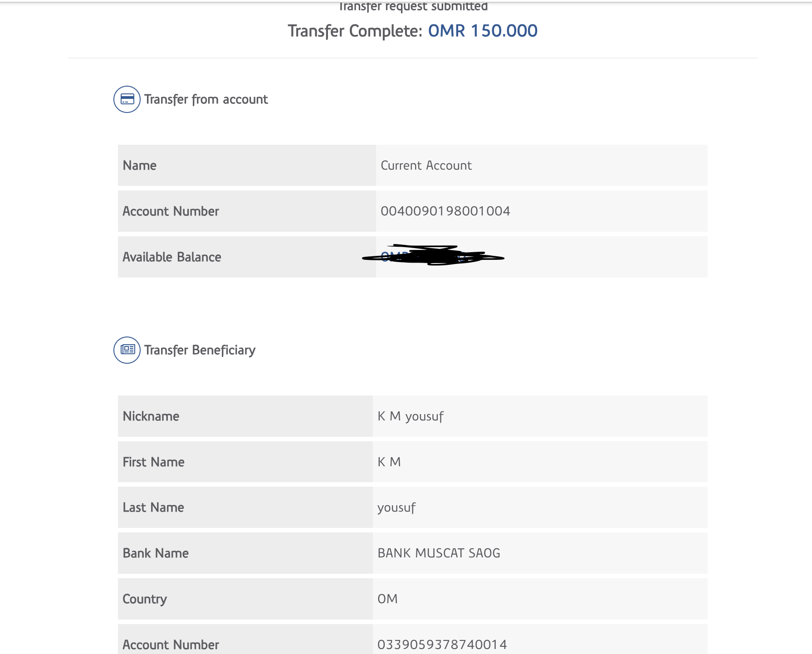
Task: Click the OMR 150.000 transfer amount
Action: pyautogui.click(x=483, y=31)
